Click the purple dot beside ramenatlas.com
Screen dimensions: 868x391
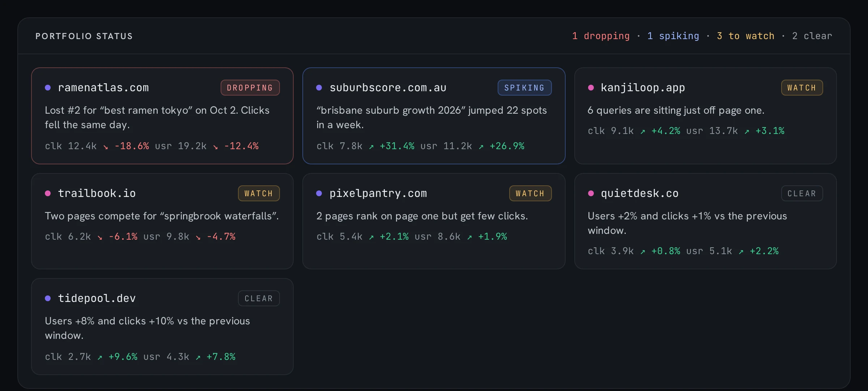[48, 88]
